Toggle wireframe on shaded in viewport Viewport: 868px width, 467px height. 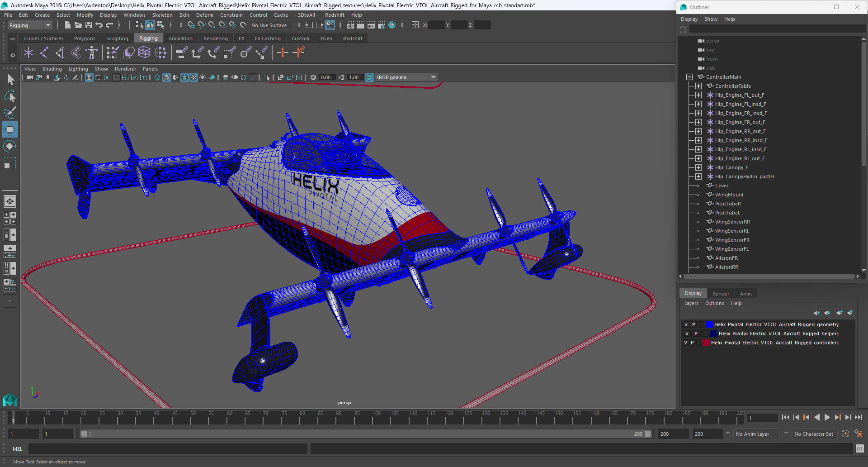coord(184,77)
